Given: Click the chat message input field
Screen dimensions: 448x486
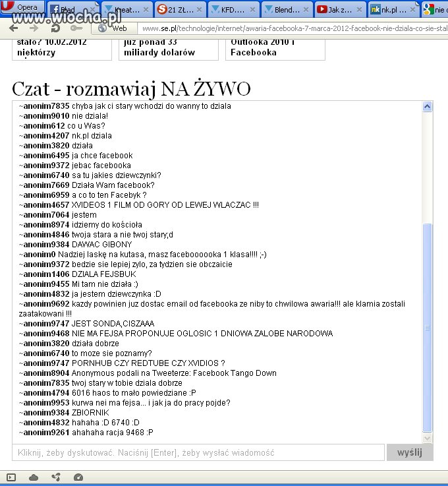Looking at the screenshot, I should (198, 452).
